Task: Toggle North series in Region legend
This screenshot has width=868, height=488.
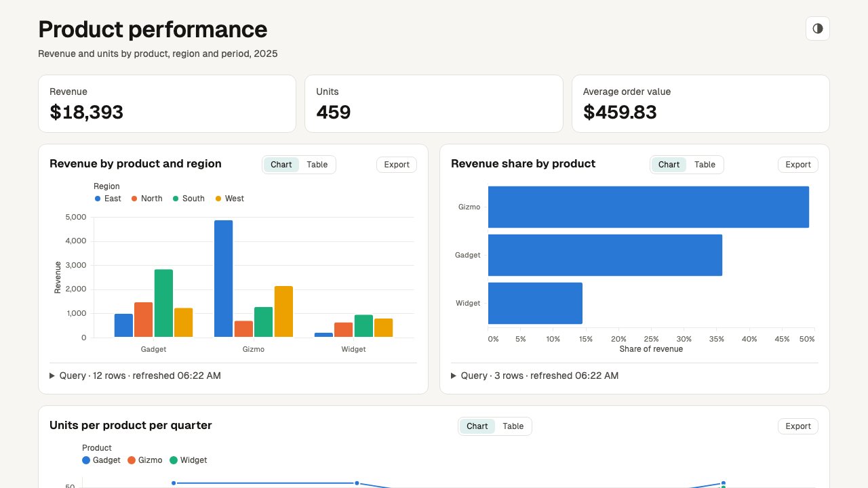Action: pyautogui.click(x=146, y=199)
